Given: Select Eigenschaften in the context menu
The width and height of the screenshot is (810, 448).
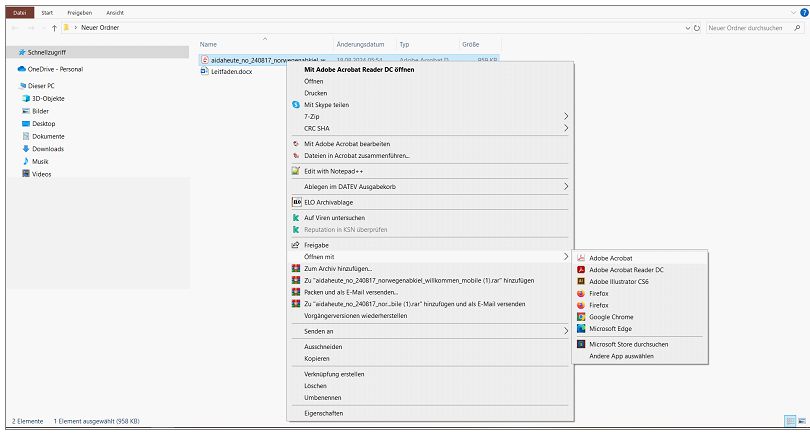Looking at the screenshot, I should (324, 412).
